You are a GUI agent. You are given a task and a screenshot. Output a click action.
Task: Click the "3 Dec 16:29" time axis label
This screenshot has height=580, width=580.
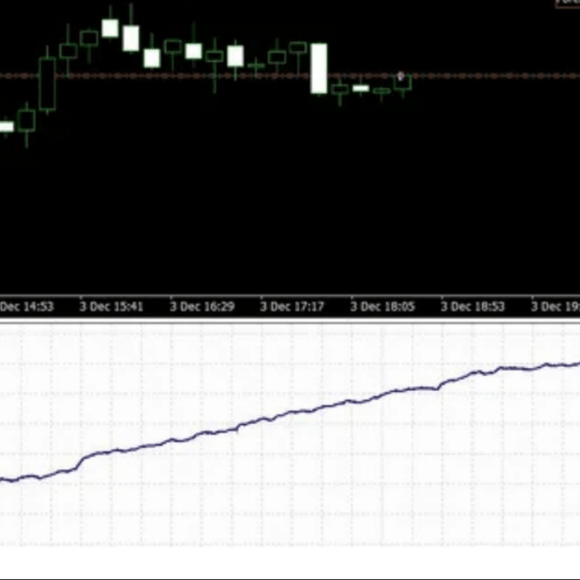[x=202, y=307]
